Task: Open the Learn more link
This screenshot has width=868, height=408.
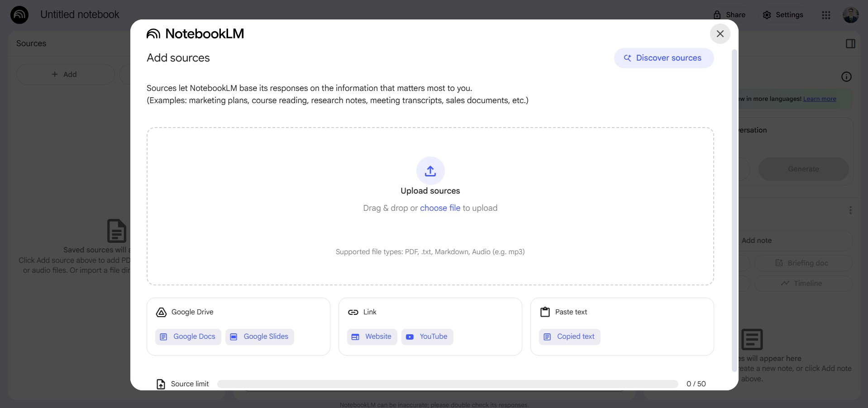Action: click(x=820, y=99)
